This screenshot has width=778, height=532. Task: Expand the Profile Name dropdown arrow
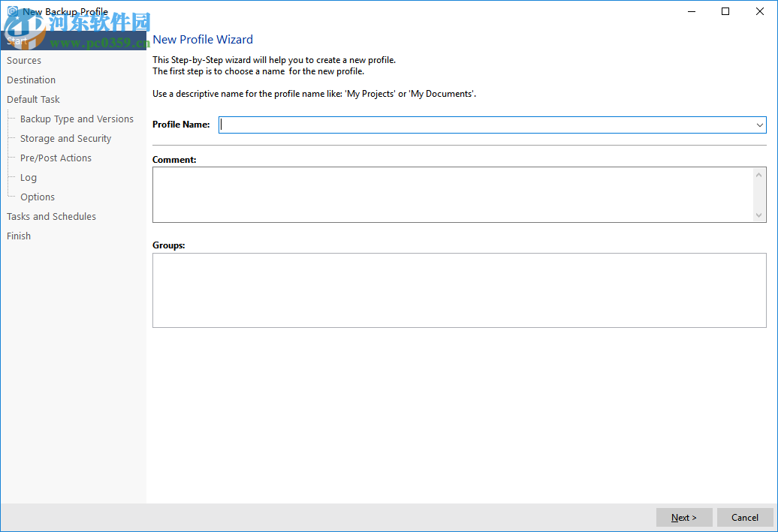click(x=759, y=125)
